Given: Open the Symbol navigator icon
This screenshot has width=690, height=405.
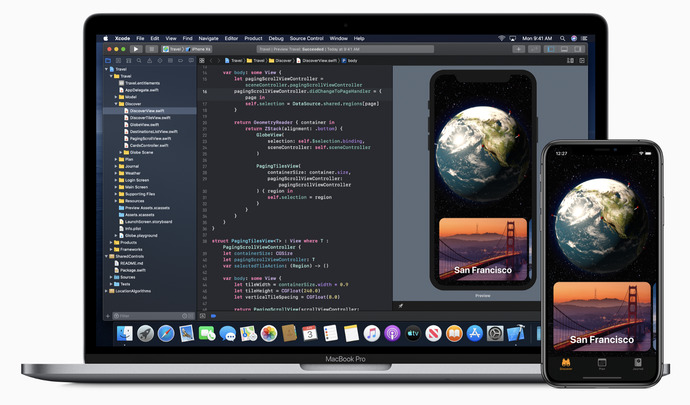Looking at the screenshot, I should [128, 61].
